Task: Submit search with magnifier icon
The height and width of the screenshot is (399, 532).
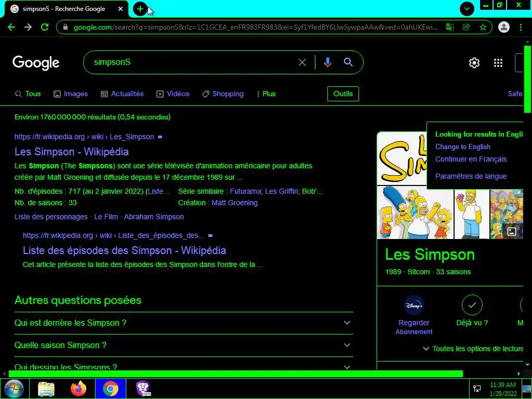Action: pos(348,62)
